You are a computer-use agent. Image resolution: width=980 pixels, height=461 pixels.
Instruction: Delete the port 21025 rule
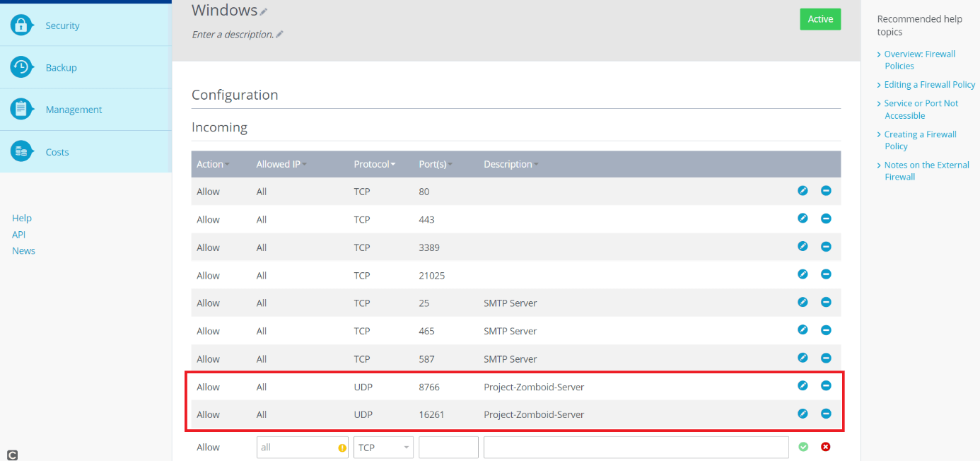826,274
